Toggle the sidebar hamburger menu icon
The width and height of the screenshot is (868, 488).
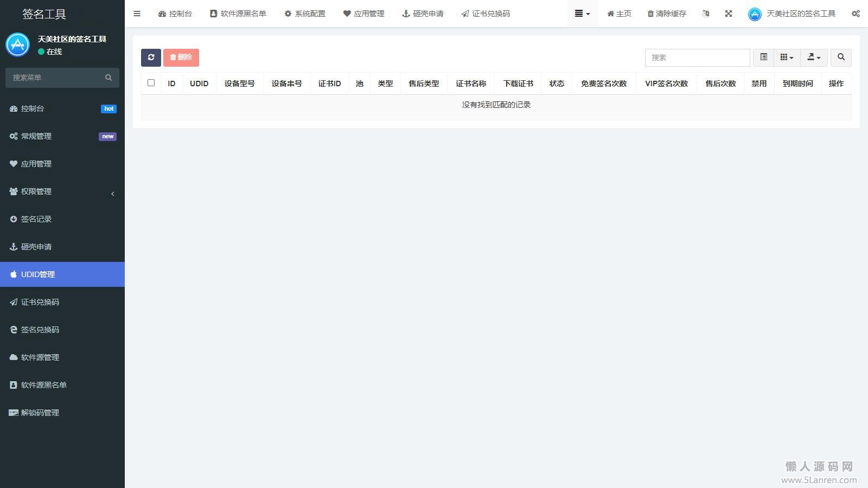(x=137, y=14)
